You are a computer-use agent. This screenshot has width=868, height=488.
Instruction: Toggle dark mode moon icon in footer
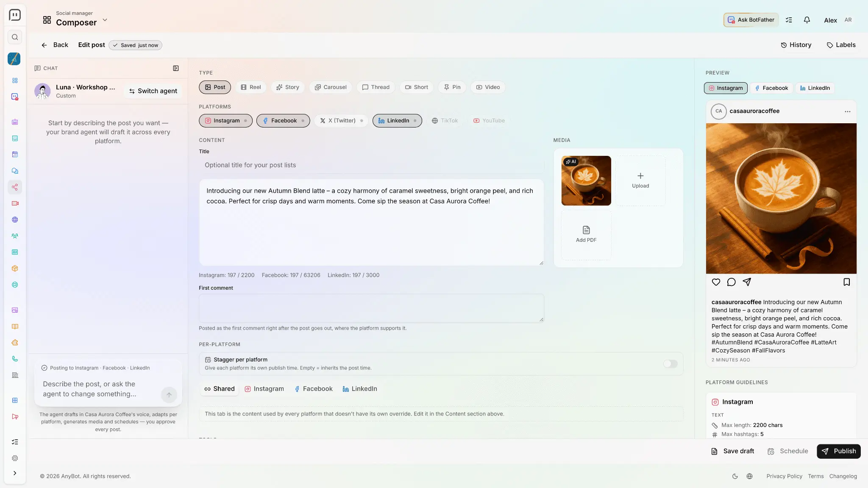(735, 476)
